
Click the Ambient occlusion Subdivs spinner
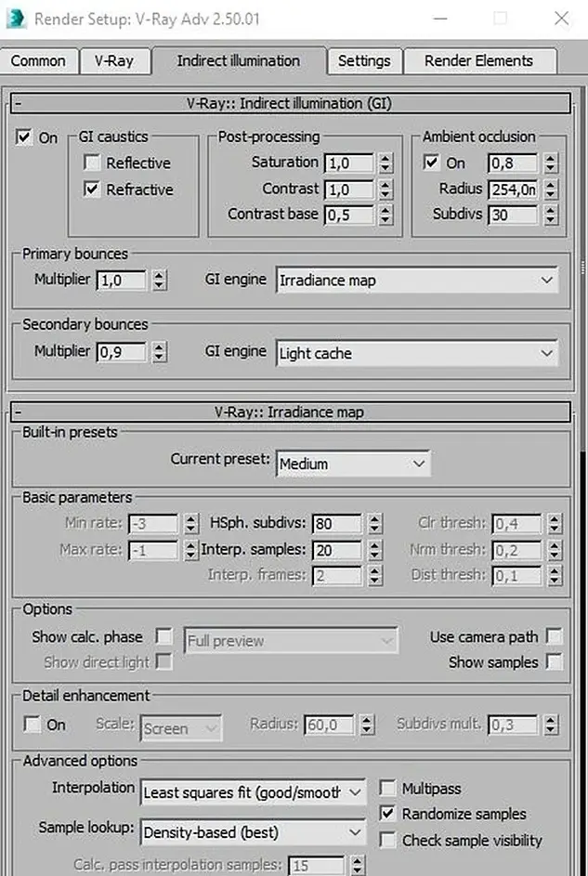point(551,215)
